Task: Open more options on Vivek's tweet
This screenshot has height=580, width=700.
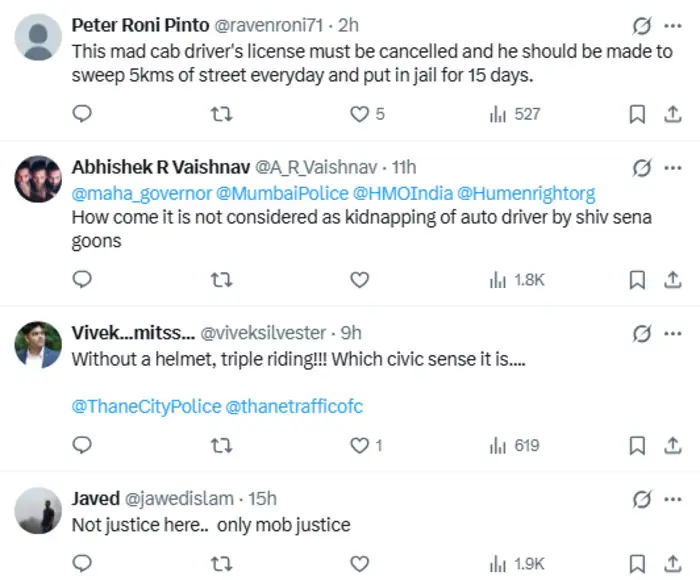Action: coord(673,334)
